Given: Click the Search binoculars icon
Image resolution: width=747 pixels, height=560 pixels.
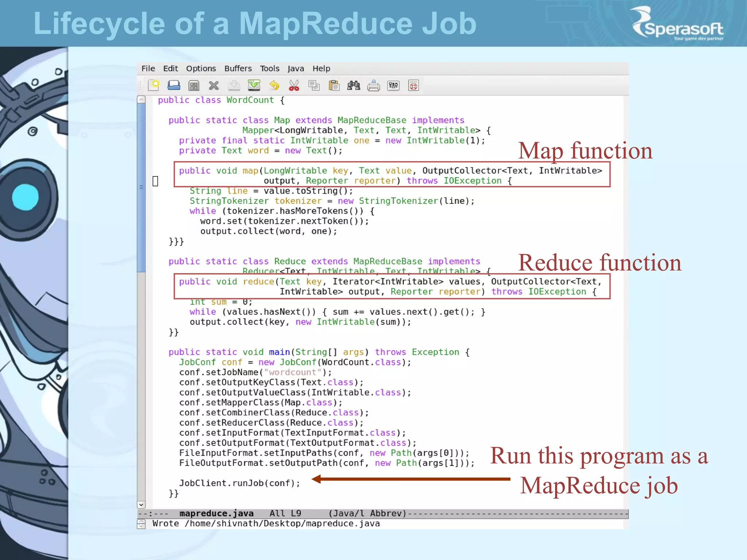Looking at the screenshot, I should click(x=353, y=85).
